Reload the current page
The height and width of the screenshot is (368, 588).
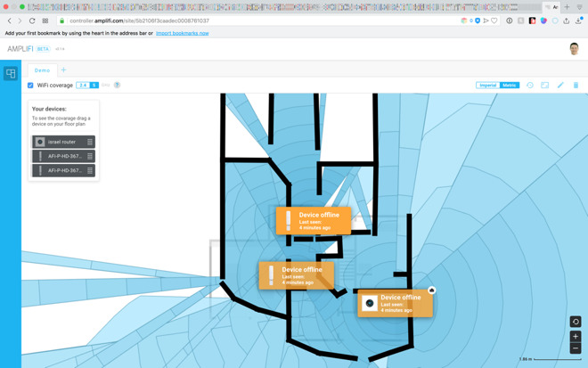pyautogui.click(x=32, y=21)
